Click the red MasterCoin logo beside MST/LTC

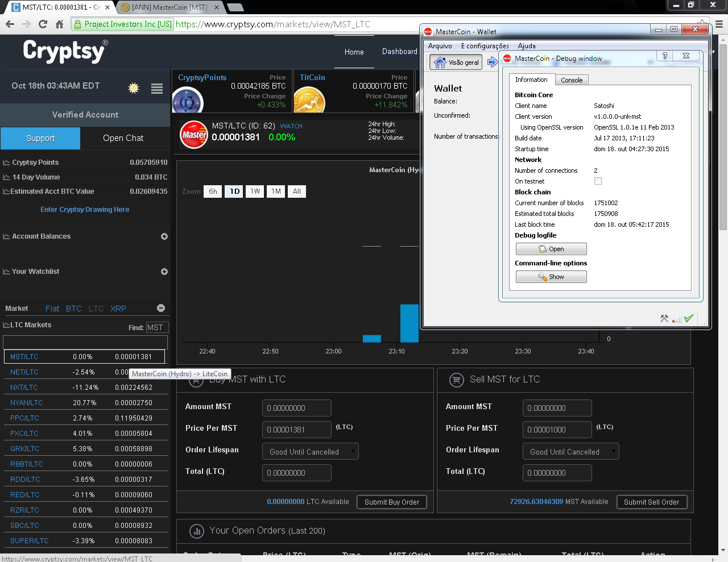(x=194, y=135)
